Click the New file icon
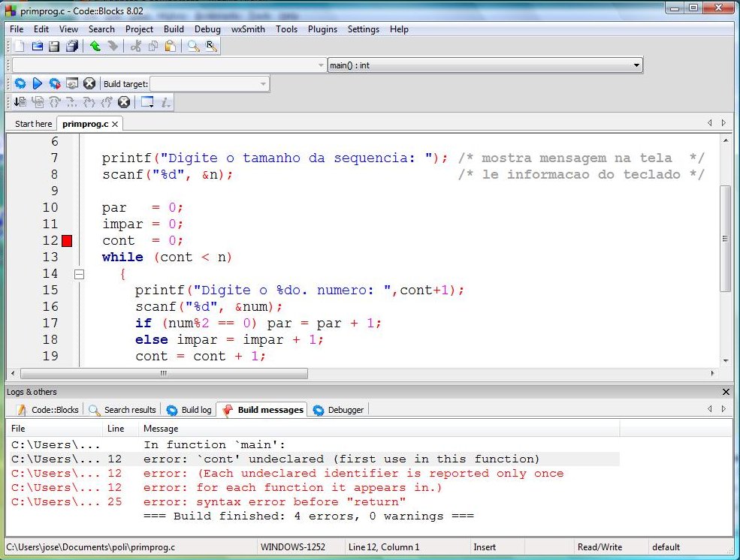This screenshot has height=560, width=740. [x=20, y=47]
